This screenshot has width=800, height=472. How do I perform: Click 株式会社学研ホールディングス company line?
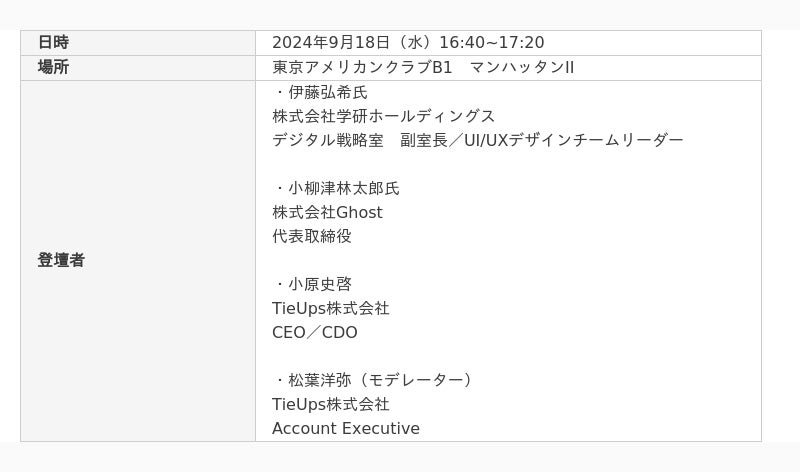(x=384, y=116)
